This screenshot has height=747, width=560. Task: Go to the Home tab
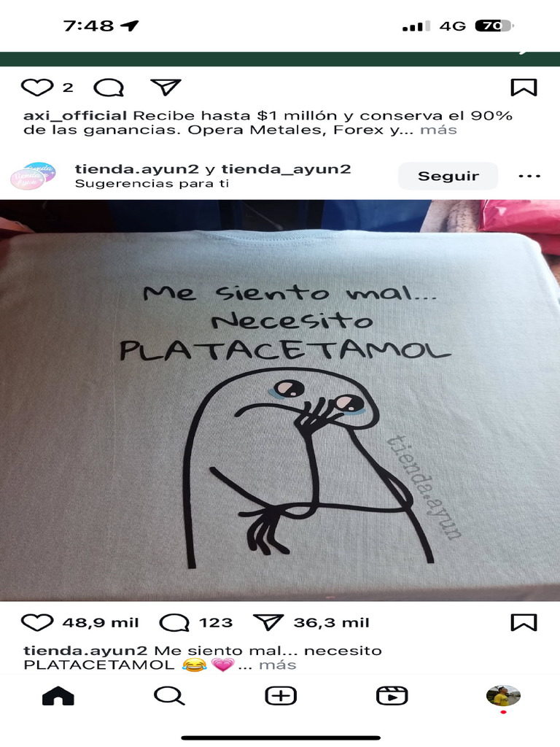58,696
